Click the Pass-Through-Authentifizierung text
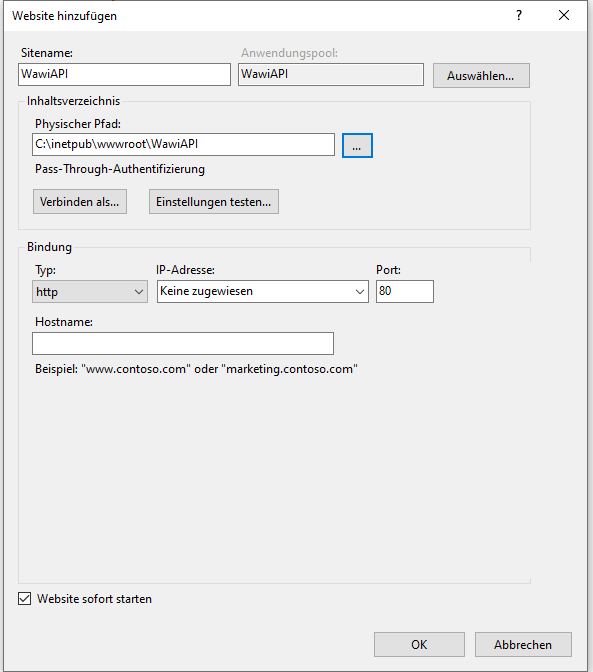593x672 pixels. (x=120, y=169)
